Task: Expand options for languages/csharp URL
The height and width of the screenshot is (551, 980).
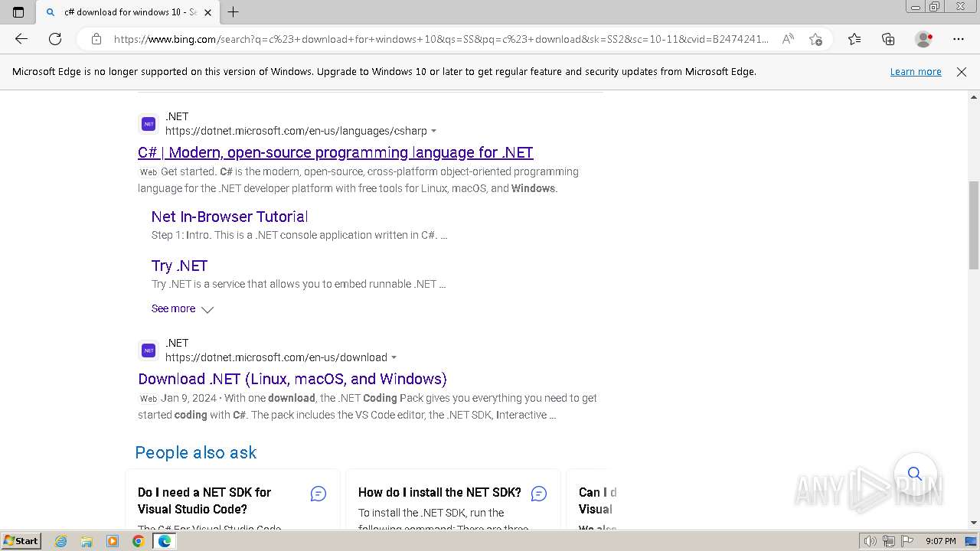Action: [434, 131]
